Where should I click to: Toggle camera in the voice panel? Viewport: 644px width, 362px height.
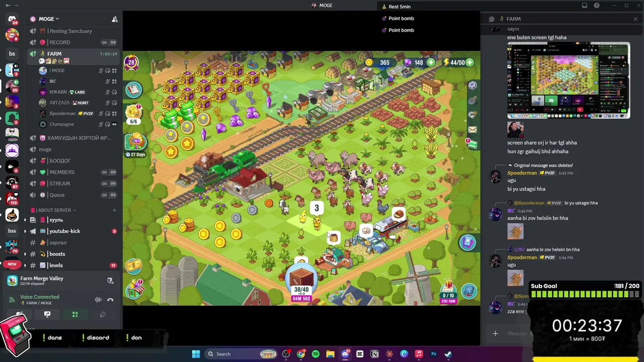(x=19, y=315)
